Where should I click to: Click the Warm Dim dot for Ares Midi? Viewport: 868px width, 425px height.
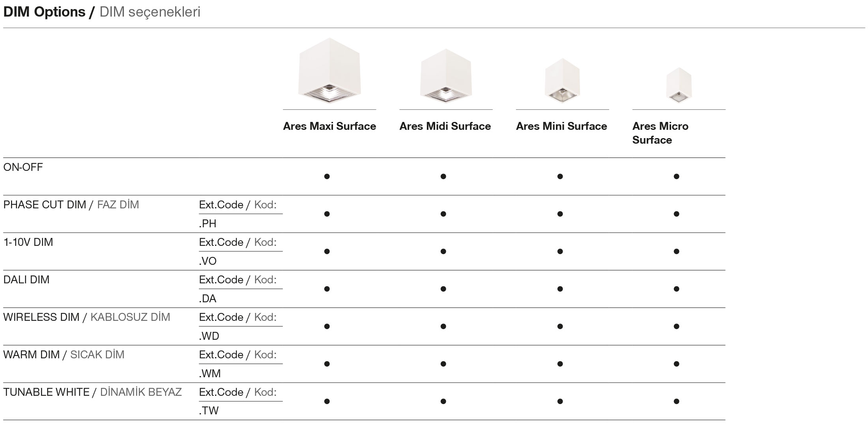click(443, 364)
